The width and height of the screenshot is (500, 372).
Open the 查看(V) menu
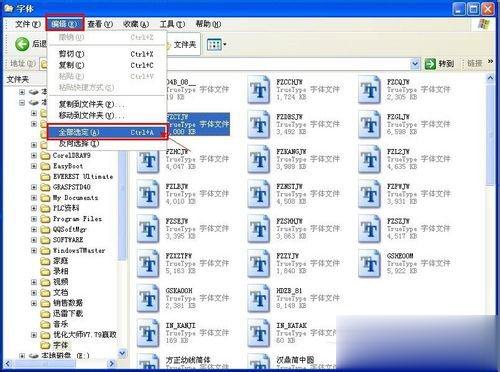[100, 24]
